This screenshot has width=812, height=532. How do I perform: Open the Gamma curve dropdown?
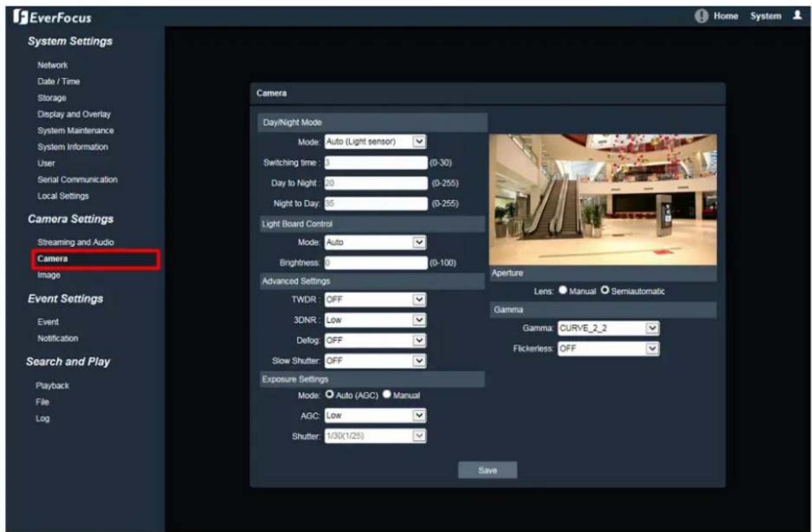pos(608,329)
